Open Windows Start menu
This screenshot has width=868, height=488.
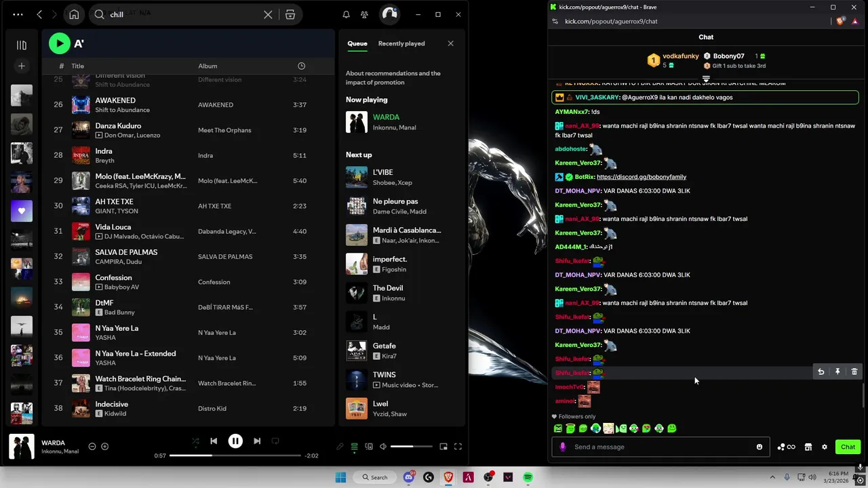coord(340,477)
